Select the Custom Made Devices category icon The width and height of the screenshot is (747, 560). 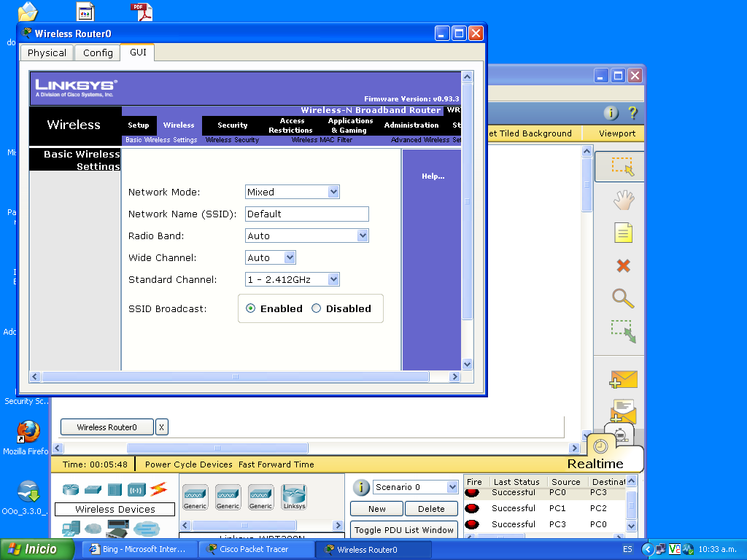pyautogui.click(x=117, y=529)
